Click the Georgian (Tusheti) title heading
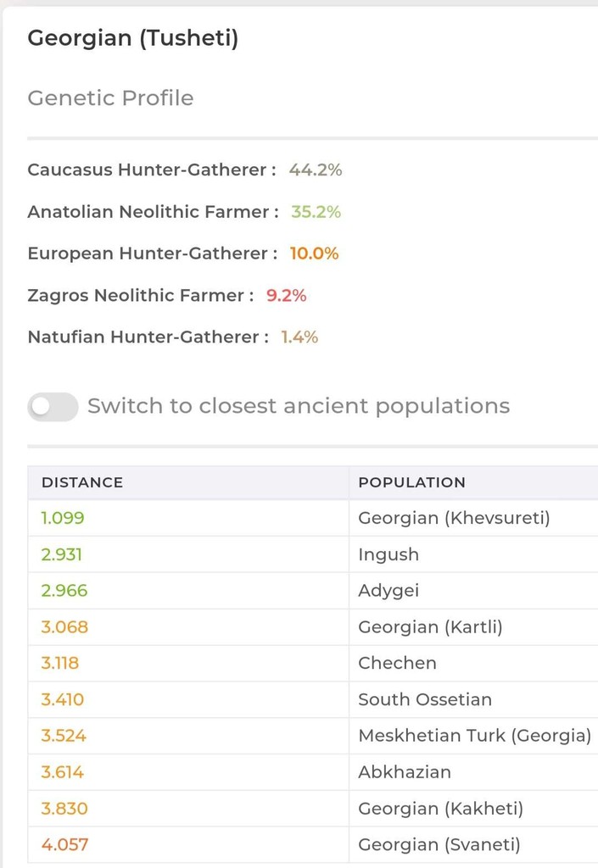The width and height of the screenshot is (598, 868). coord(132,38)
